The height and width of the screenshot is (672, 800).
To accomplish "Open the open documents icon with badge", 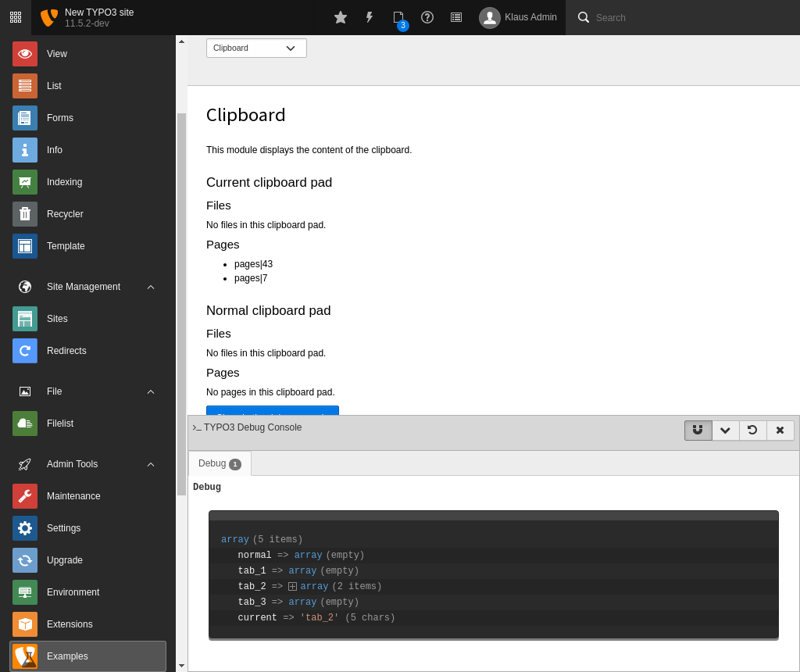I will pyautogui.click(x=398, y=17).
